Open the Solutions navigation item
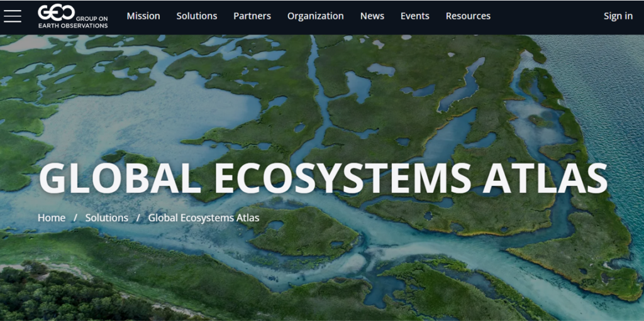 pyautogui.click(x=197, y=16)
